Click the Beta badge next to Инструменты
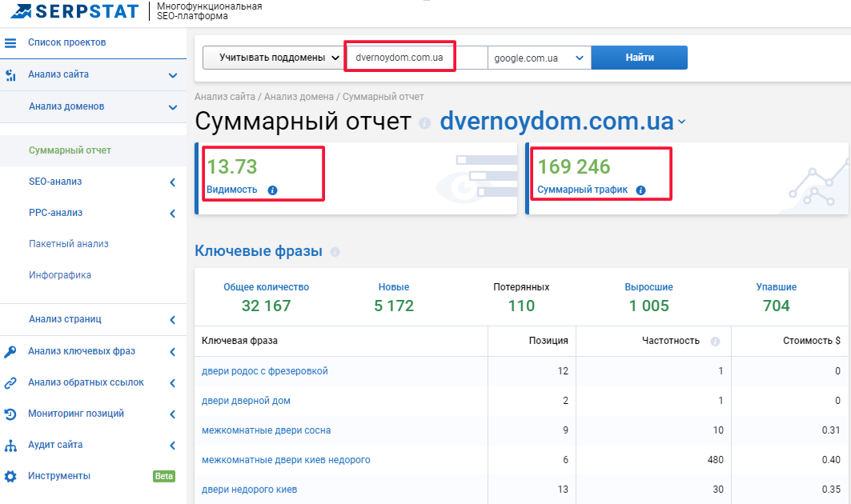 (x=164, y=476)
